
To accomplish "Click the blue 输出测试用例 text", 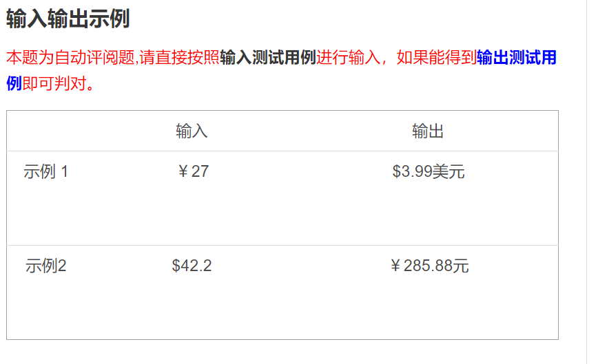I will (516, 58).
